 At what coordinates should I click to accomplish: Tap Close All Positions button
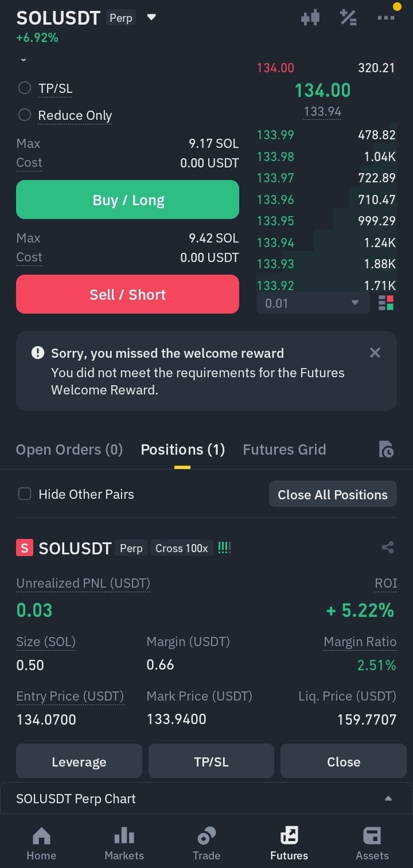coord(333,494)
